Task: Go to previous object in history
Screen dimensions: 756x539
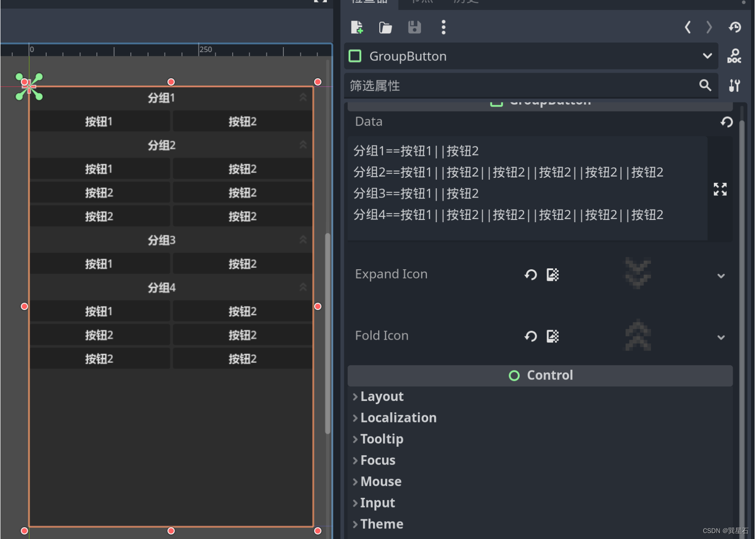Action: tap(687, 27)
